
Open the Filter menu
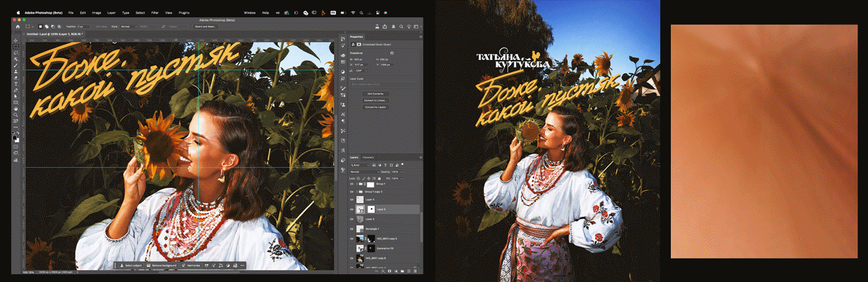154,12
